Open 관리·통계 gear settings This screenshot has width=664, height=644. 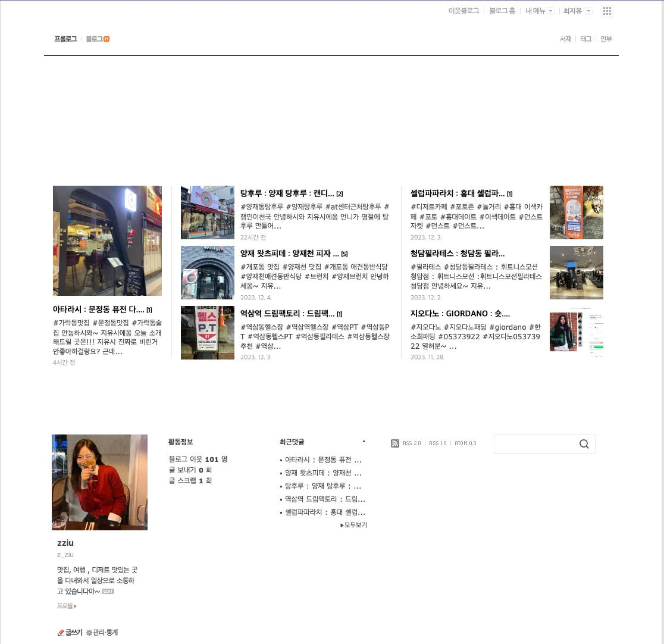pyautogui.click(x=102, y=632)
